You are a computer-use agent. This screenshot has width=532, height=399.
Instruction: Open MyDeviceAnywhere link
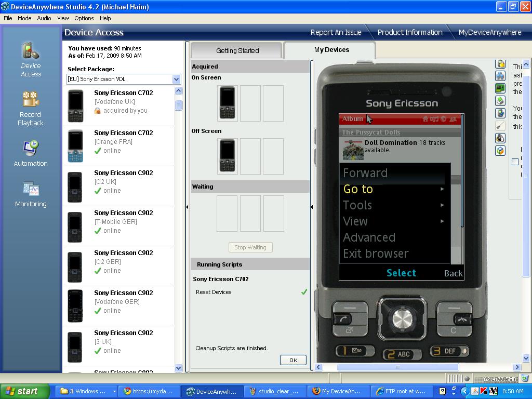pyautogui.click(x=490, y=32)
